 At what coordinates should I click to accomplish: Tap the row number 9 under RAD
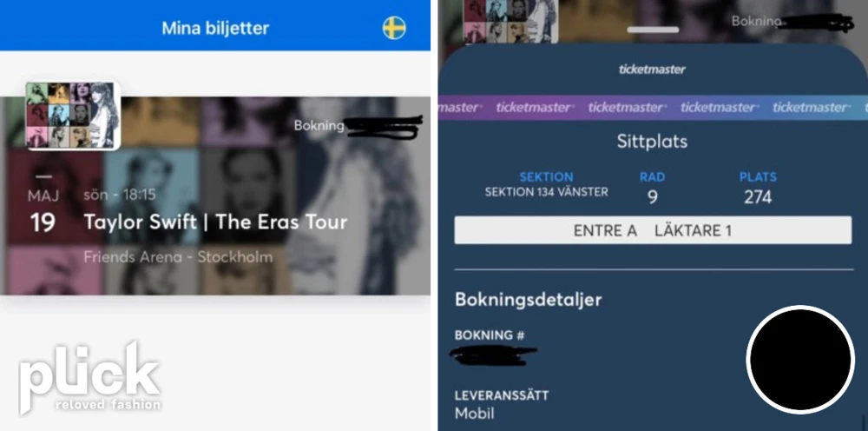pyautogui.click(x=653, y=196)
